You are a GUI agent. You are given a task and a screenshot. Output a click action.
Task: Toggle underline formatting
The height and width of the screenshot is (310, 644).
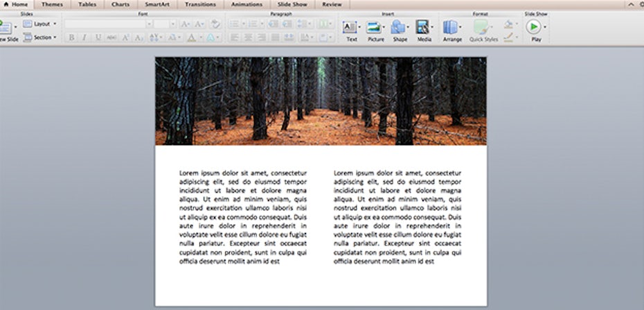pyautogui.click(x=98, y=37)
